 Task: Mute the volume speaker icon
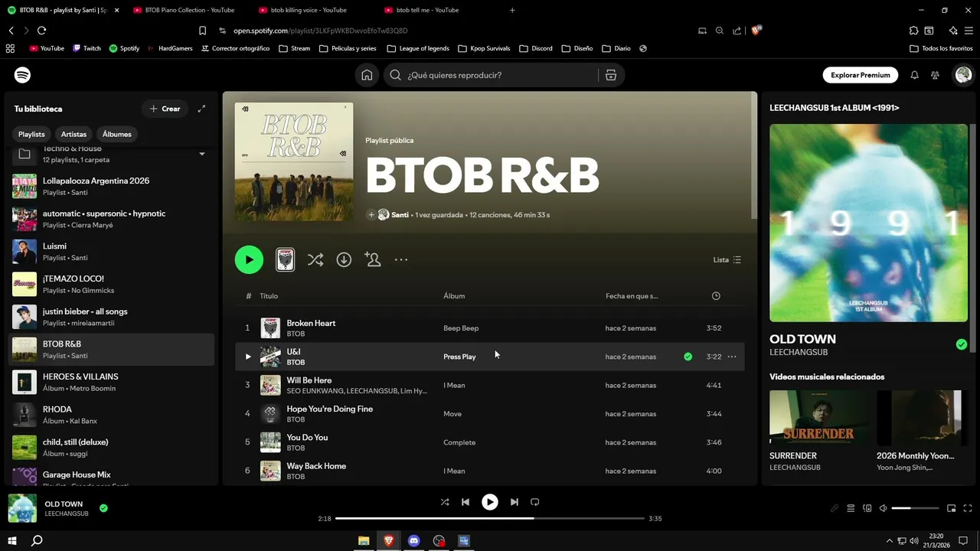883,508
